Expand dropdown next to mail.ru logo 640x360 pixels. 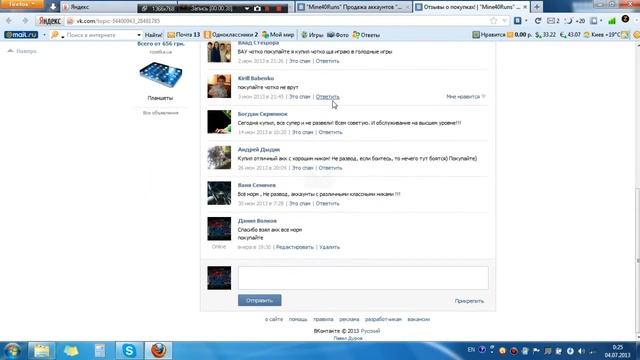(x=44, y=35)
